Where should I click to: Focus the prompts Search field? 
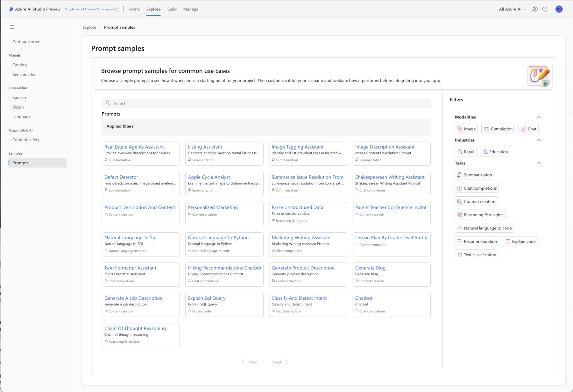[x=266, y=103]
